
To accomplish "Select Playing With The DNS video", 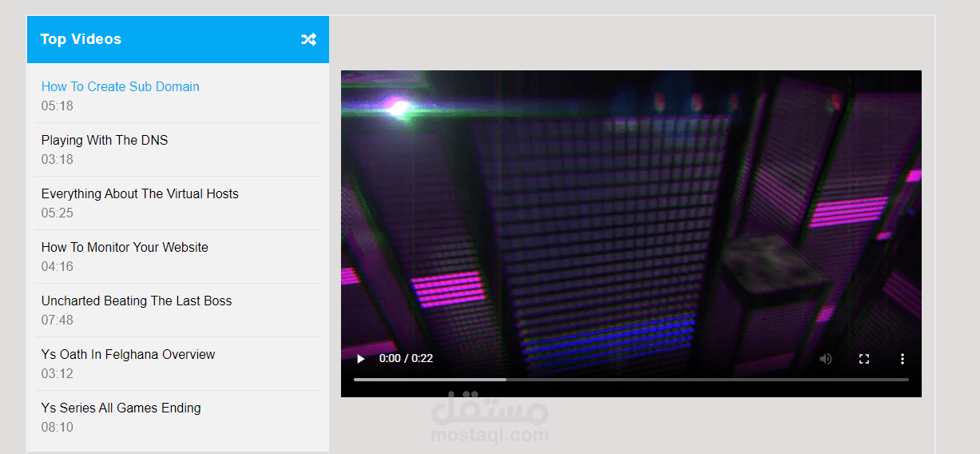I will coord(105,140).
